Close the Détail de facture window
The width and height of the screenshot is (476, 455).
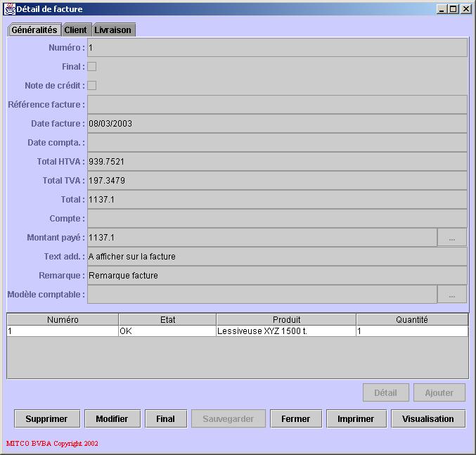pyautogui.click(x=465, y=9)
